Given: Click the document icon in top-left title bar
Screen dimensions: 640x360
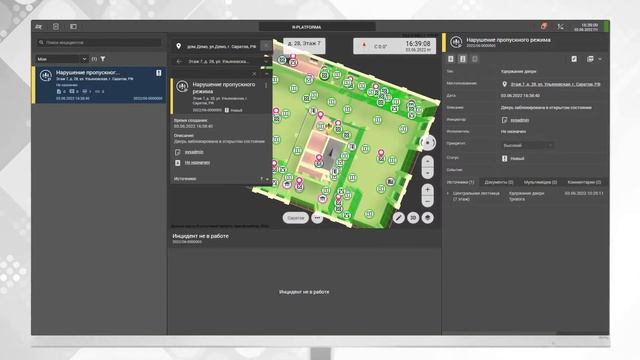Looking at the screenshot, I should tap(56, 27).
